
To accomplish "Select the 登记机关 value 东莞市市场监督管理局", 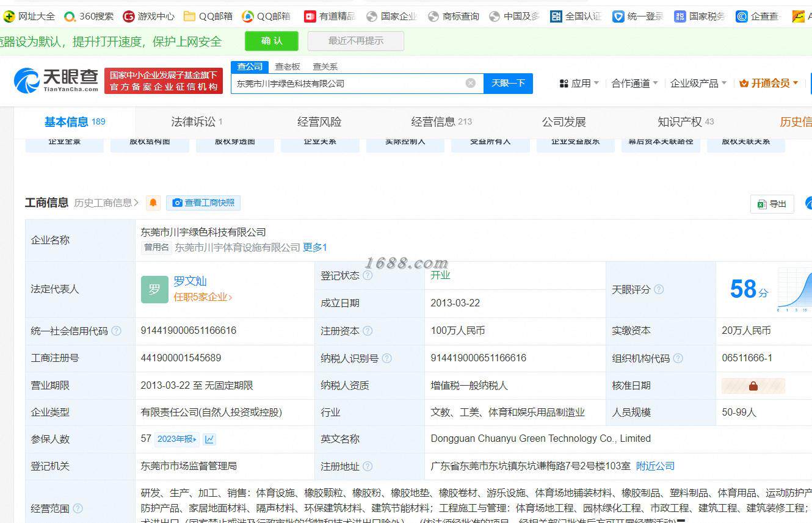I will 189,466.
